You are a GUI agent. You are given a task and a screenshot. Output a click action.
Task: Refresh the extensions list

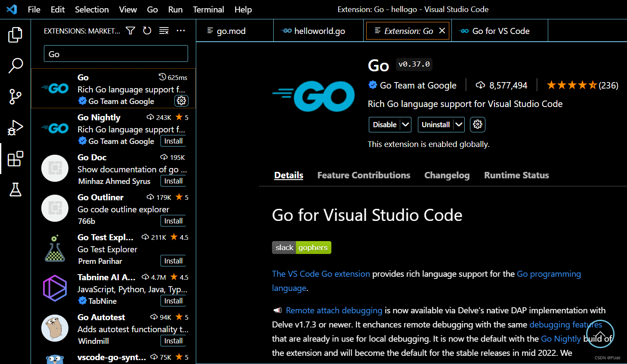(x=147, y=31)
